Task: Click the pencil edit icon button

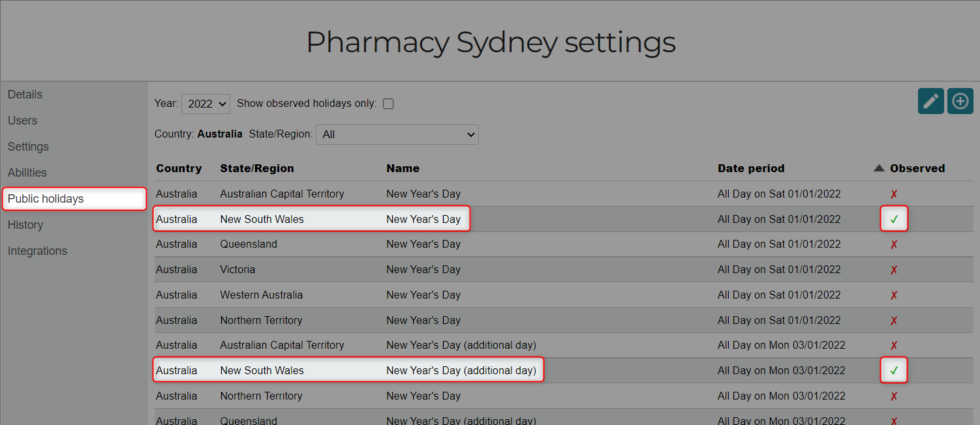Action: [x=930, y=101]
